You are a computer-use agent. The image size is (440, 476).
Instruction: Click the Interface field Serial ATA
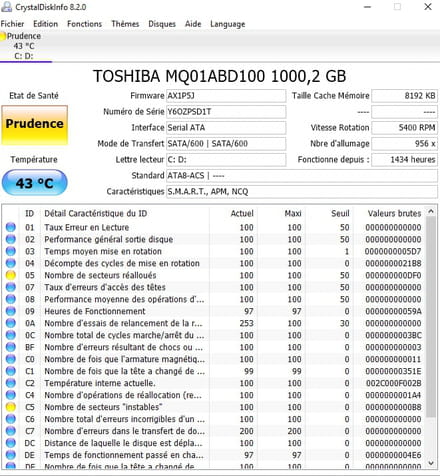[x=226, y=128]
